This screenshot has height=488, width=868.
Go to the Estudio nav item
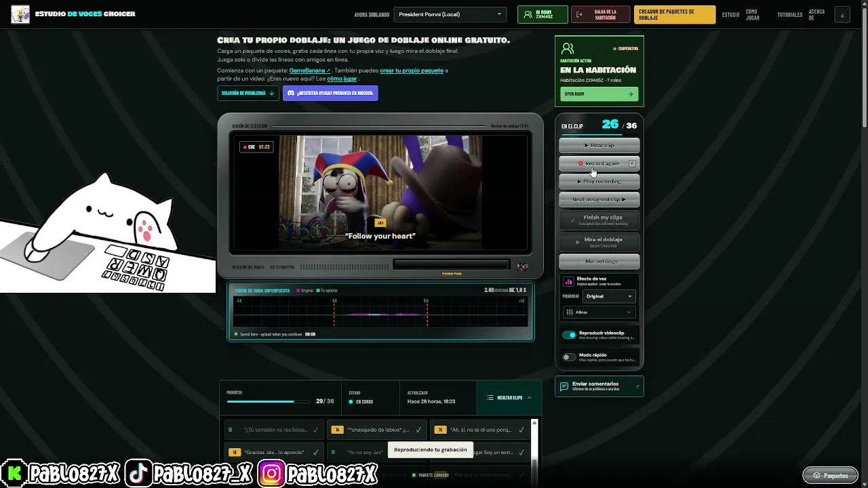(730, 14)
